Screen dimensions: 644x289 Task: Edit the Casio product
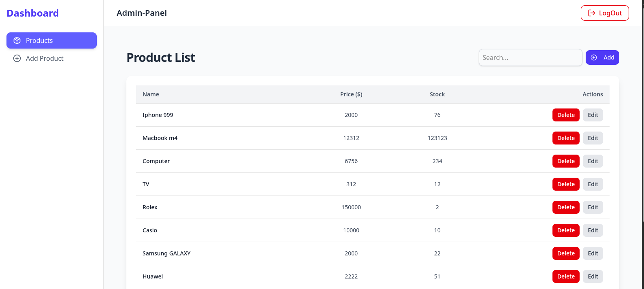coord(593,230)
